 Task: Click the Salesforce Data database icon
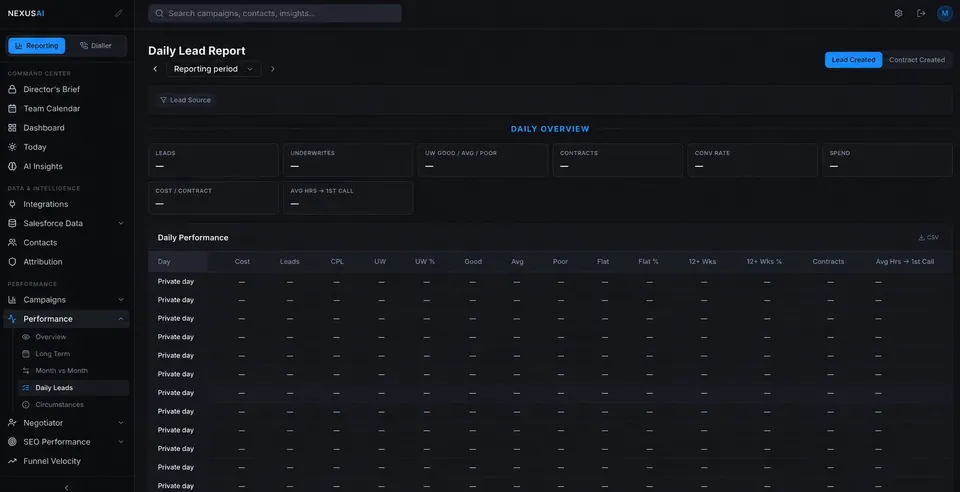tap(12, 223)
